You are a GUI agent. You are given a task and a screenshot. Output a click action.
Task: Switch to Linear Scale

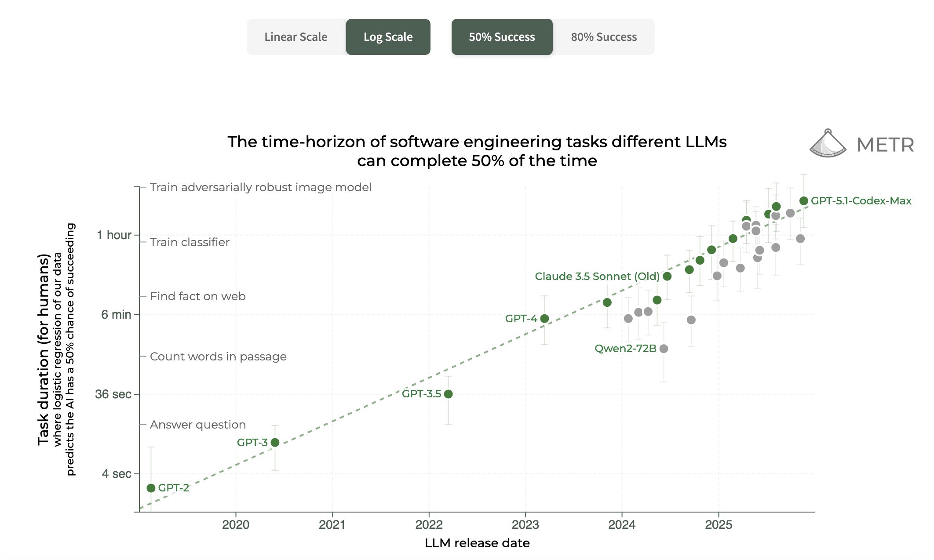click(296, 37)
